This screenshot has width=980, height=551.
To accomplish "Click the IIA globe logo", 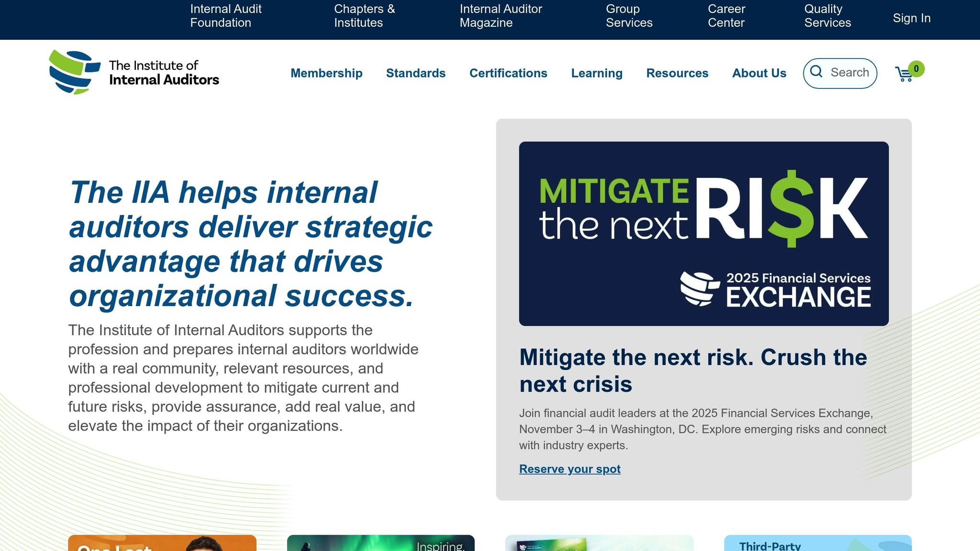I will tap(74, 72).
